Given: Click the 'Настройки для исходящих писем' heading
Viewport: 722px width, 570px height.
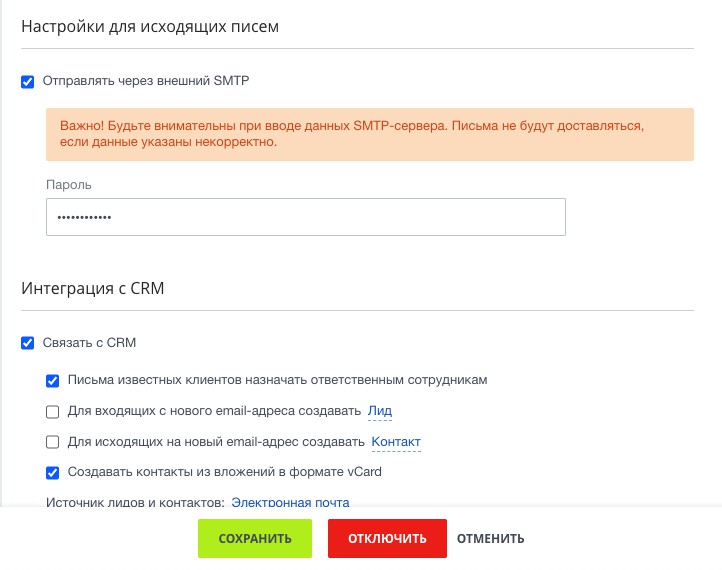Looking at the screenshot, I should coord(150,27).
